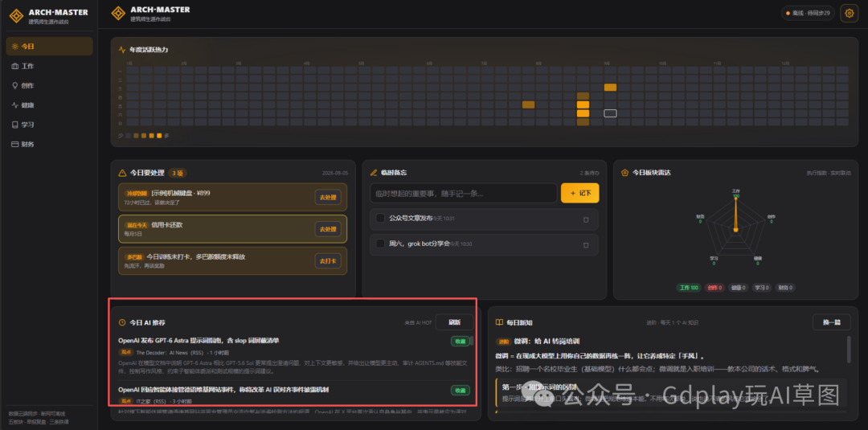Click the 就在今天 tag on 信用卡还款
This screenshot has width=868, height=430.
coord(136,225)
